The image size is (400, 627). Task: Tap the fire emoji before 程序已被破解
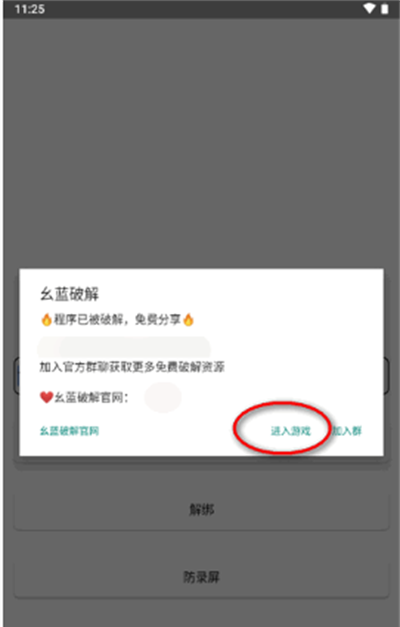46,319
